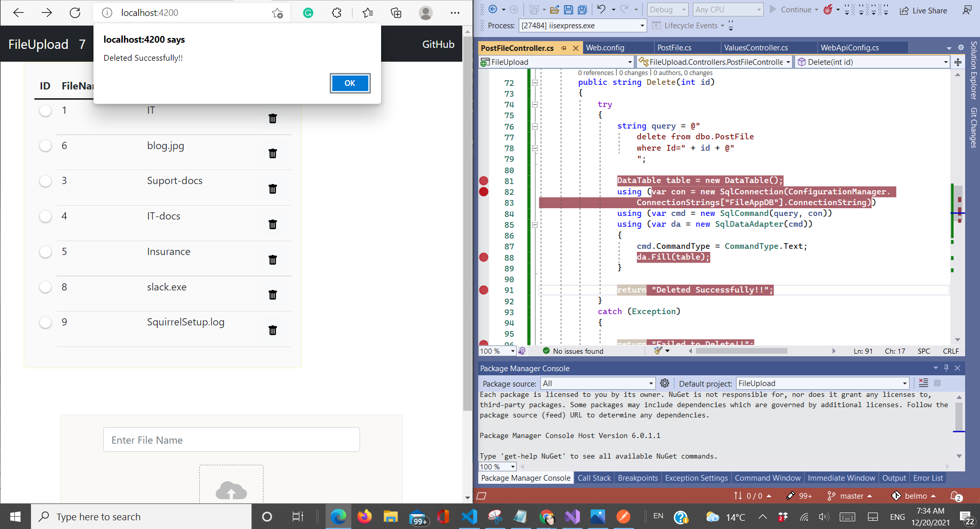Open the browser profile avatar
The height and width of the screenshot is (529, 980).
pyautogui.click(x=426, y=13)
